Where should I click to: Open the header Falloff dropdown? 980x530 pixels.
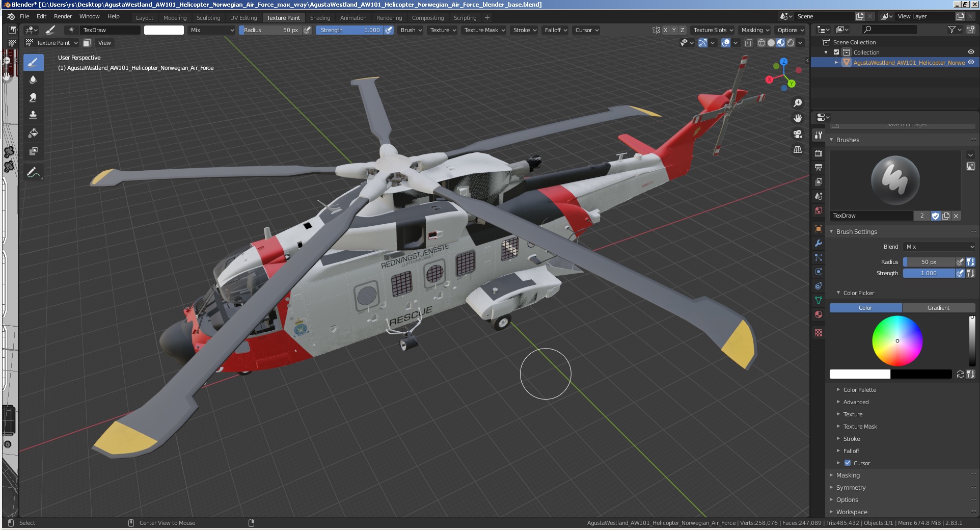tap(555, 30)
